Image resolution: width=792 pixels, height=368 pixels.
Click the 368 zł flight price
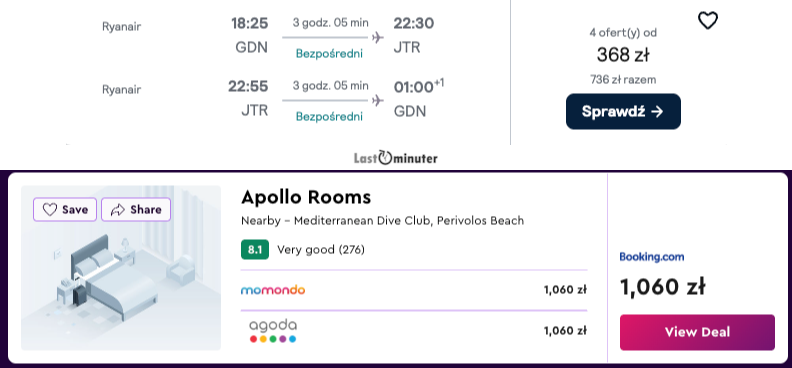coord(623,55)
